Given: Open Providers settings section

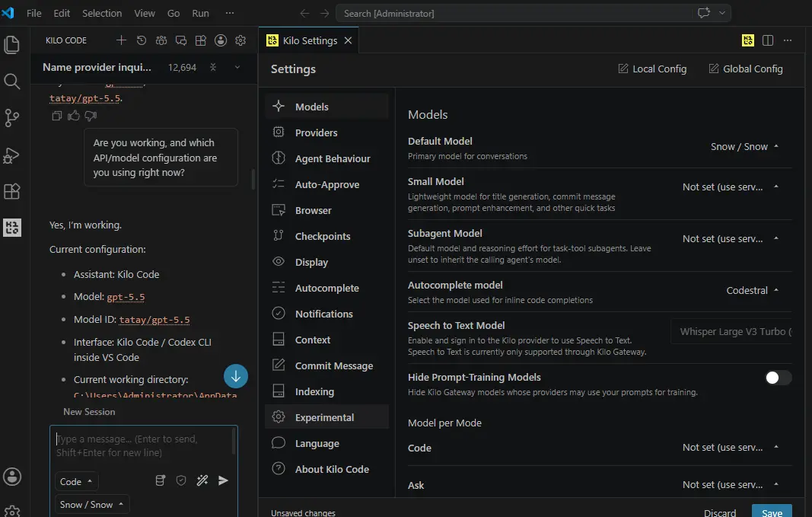Looking at the screenshot, I should click(x=326, y=132).
